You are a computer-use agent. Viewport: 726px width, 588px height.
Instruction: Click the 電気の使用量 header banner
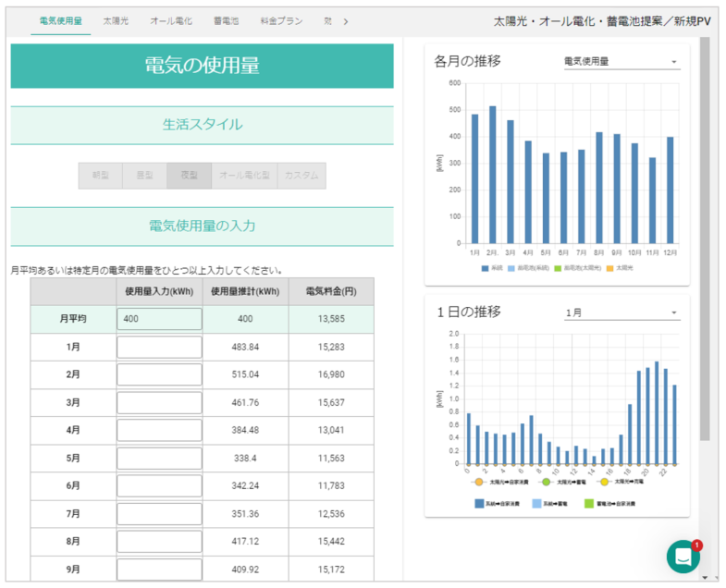coord(202,66)
